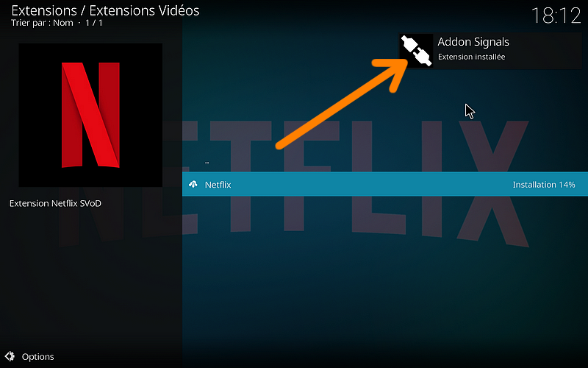
Task: Click the cloud download icon beside Netflix
Action: pyautogui.click(x=193, y=184)
